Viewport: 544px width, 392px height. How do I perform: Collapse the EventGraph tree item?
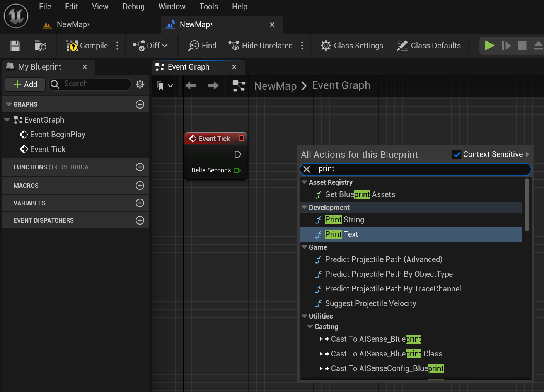[x=7, y=120]
